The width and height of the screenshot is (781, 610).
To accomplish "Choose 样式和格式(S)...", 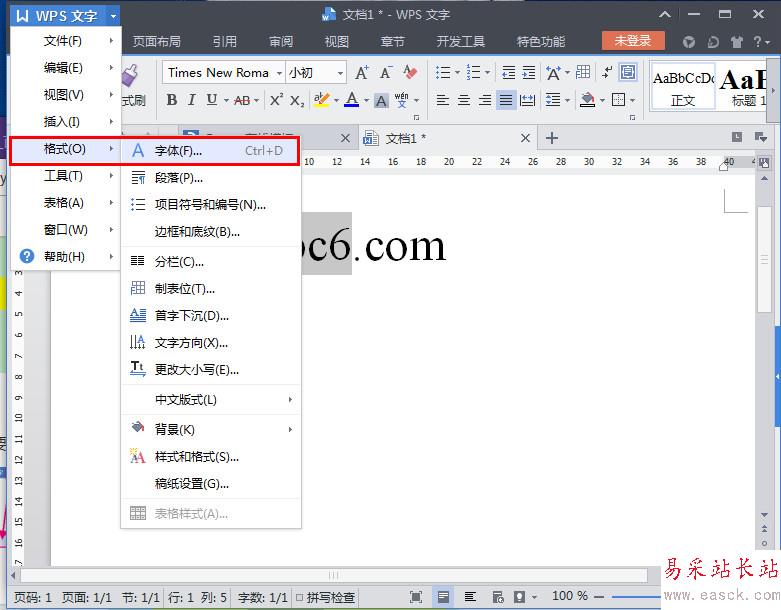I will 211,457.
